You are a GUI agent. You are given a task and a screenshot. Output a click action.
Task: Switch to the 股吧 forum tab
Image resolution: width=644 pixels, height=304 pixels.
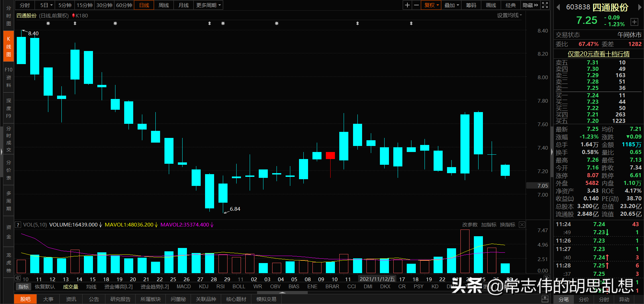pyautogui.click(x=25, y=299)
